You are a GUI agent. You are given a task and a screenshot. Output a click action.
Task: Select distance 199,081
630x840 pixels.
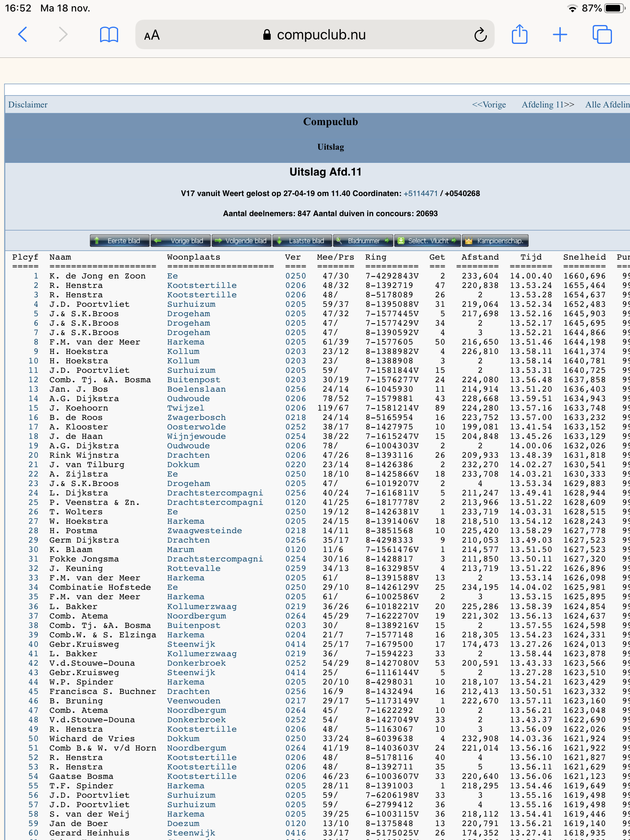[x=480, y=427]
